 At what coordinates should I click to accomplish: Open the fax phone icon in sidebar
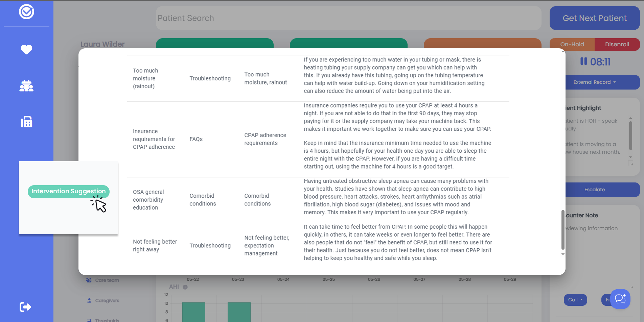tap(26, 122)
